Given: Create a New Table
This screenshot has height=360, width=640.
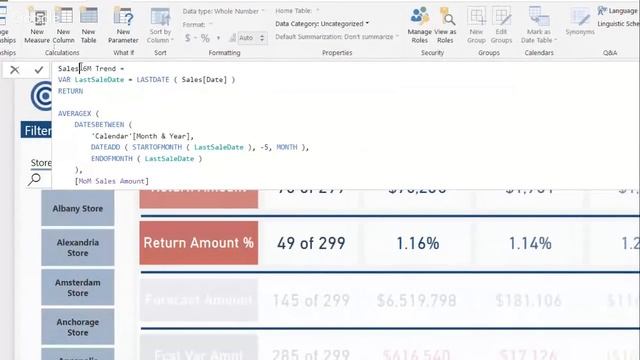Looking at the screenshot, I should click(88, 25).
